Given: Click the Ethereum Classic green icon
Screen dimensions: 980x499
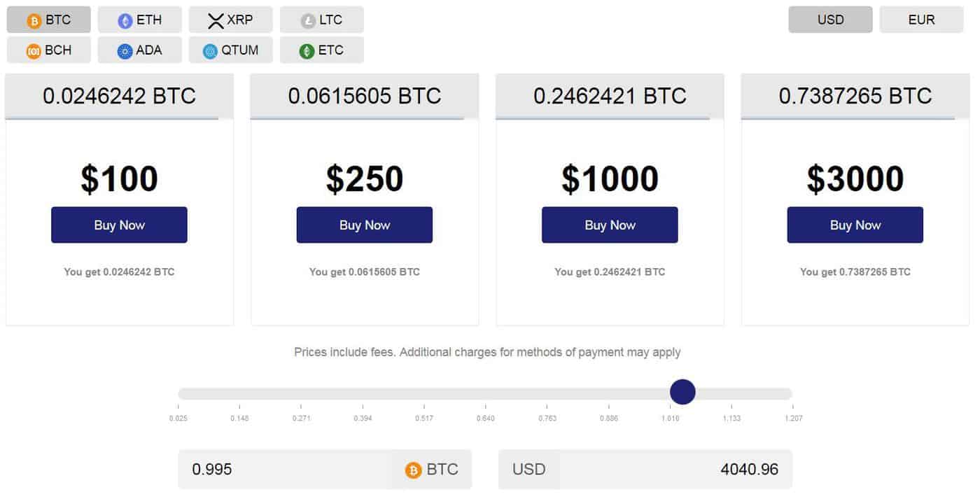Looking at the screenshot, I should click(x=306, y=50).
